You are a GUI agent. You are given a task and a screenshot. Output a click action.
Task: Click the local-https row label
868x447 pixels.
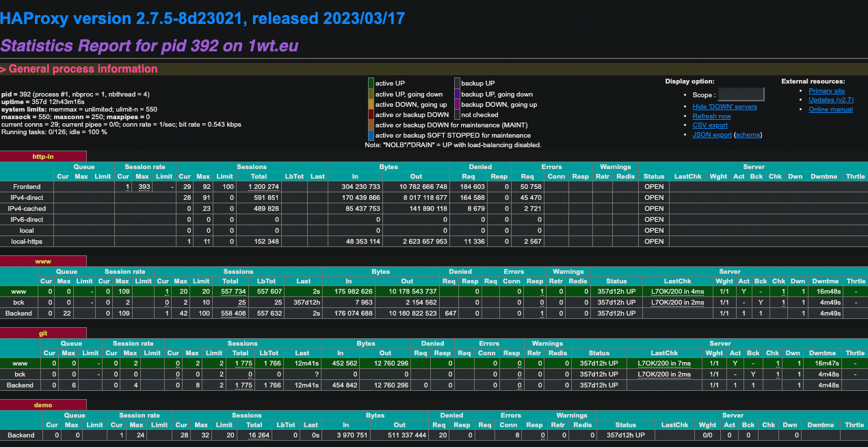pyautogui.click(x=27, y=242)
